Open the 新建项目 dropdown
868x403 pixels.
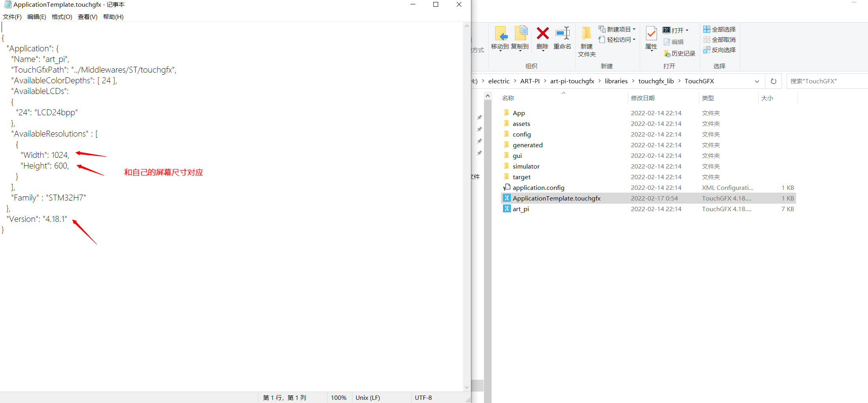(x=617, y=29)
